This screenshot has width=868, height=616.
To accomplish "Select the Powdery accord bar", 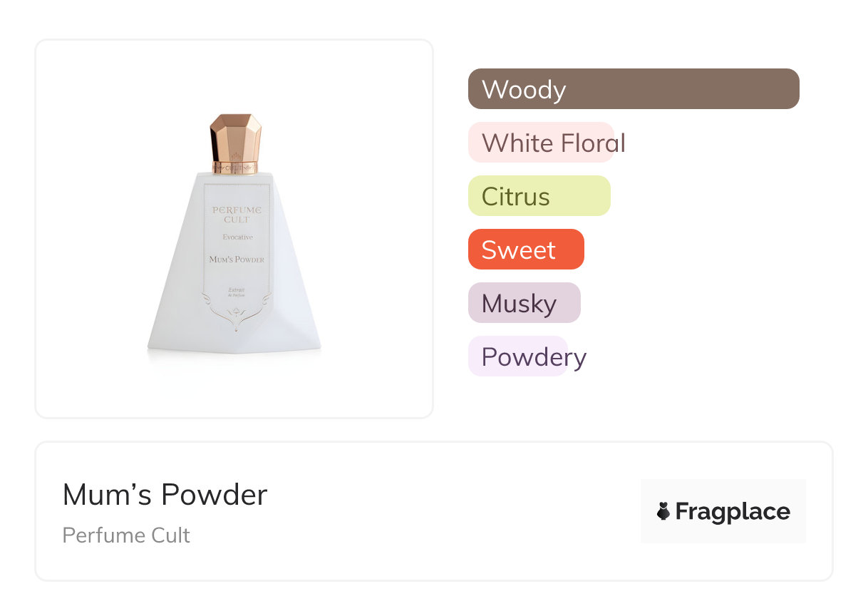I will pyautogui.click(x=518, y=356).
